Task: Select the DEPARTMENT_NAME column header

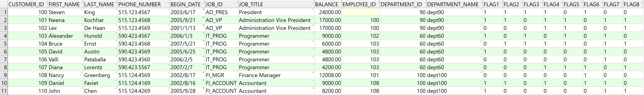Action: [452, 4]
